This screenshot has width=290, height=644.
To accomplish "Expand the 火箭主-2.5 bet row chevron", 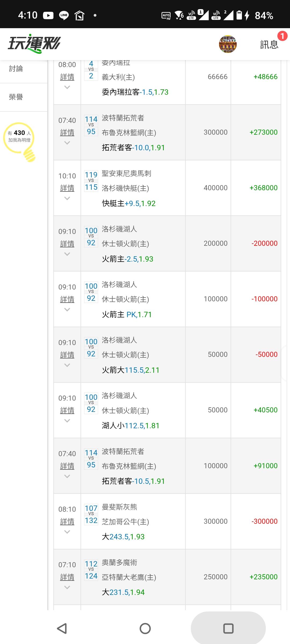I will pyautogui.click(x=67, y=254).
